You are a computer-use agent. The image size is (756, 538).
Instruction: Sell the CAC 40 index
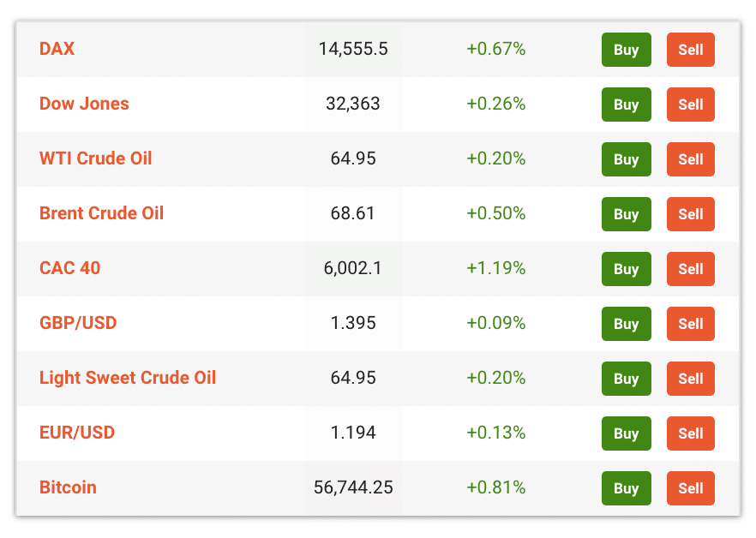pyautogui.click(x=691, y=269)
